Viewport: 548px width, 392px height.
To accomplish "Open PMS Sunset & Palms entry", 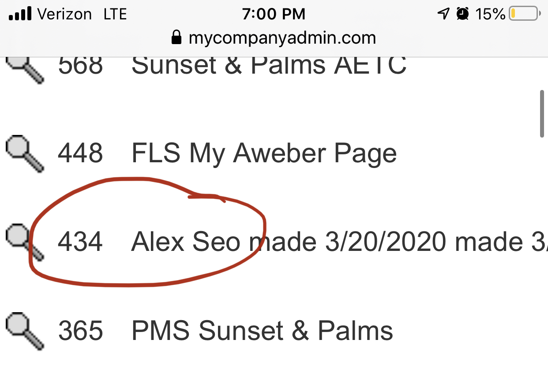I will point(262,331).
